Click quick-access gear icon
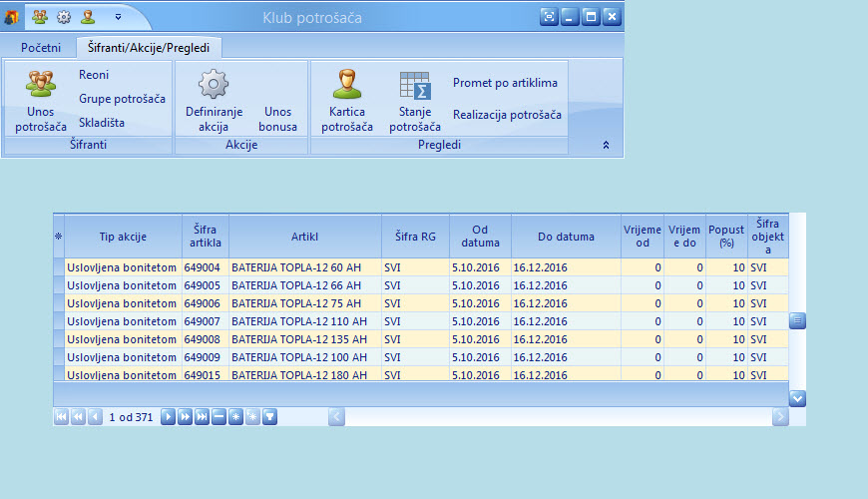This screenshot has height=499, width=868. 64,17
